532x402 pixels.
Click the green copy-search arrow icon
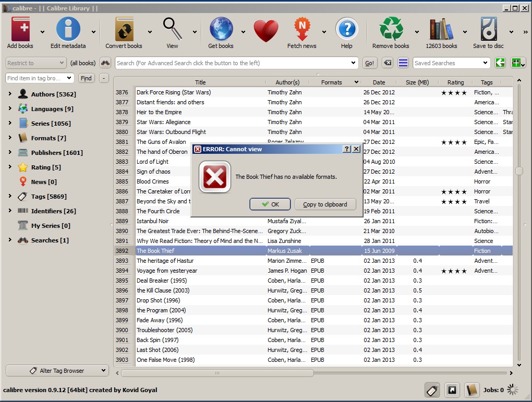click(x=500, y=63)
